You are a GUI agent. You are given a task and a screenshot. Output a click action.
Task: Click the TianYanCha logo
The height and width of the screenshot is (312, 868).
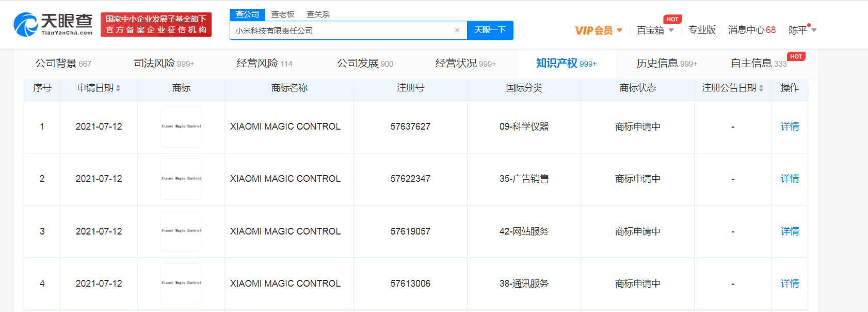coord(53,24)
